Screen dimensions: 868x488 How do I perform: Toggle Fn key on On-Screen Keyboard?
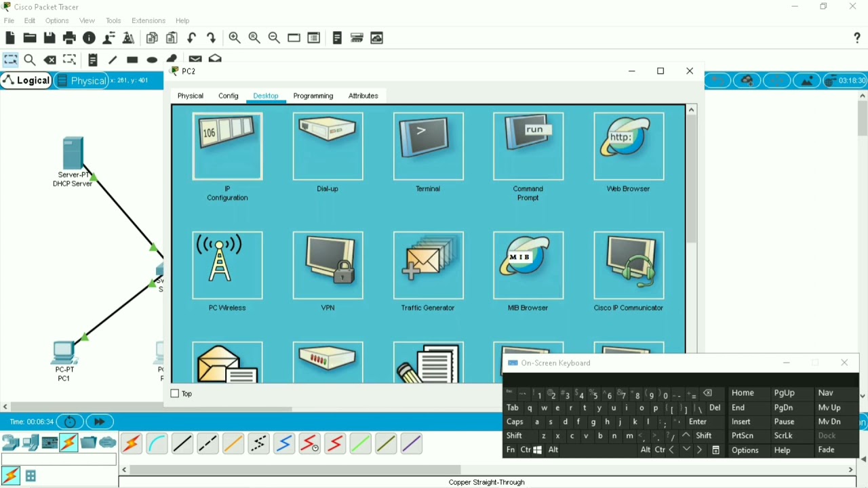511,451
